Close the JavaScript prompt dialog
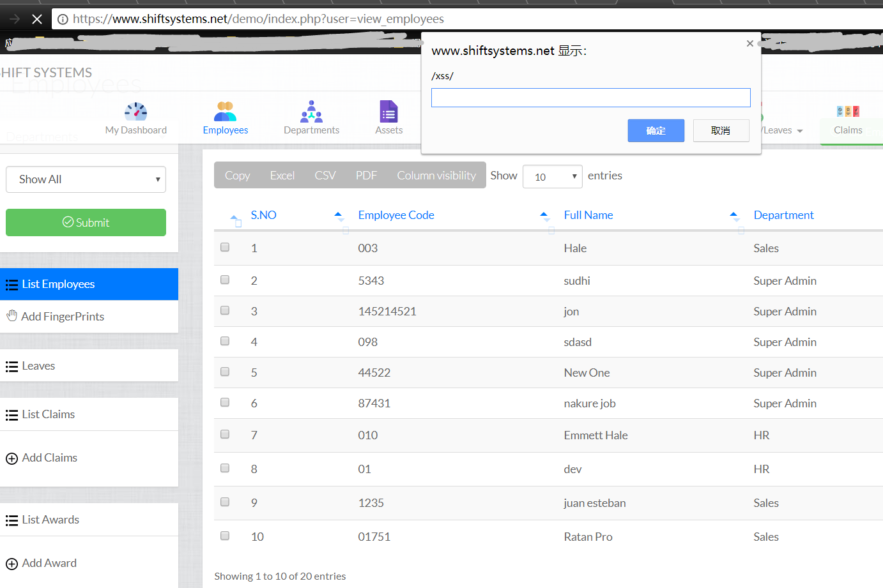The width and height of the screenshot is (883, 588). (750, 43)
